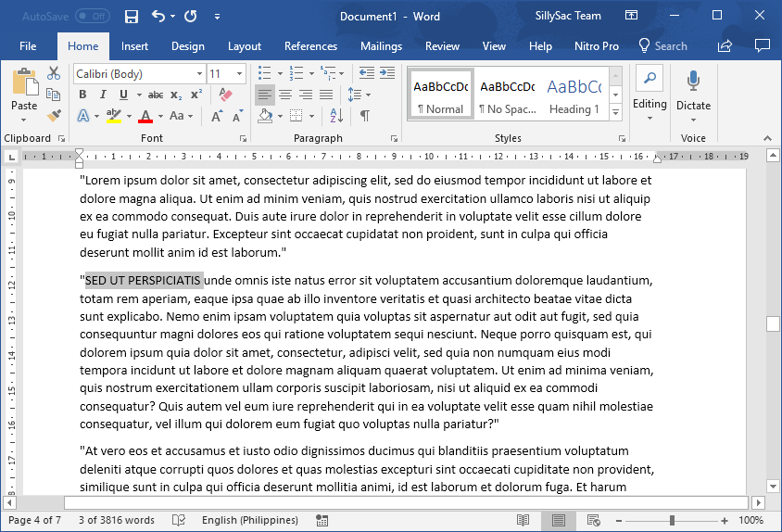Justify the paragraph text
Screen dimensions: 782x532
(x=326, y=95)
